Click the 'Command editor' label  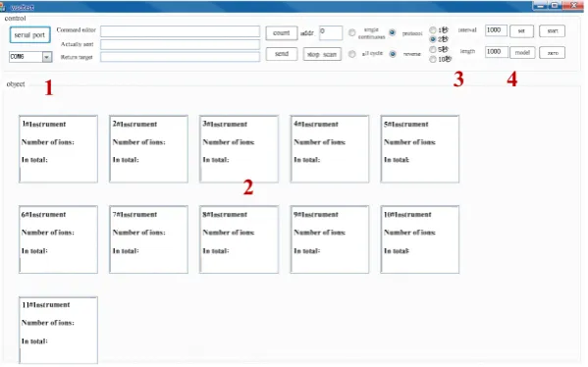(x=77, y=30)
